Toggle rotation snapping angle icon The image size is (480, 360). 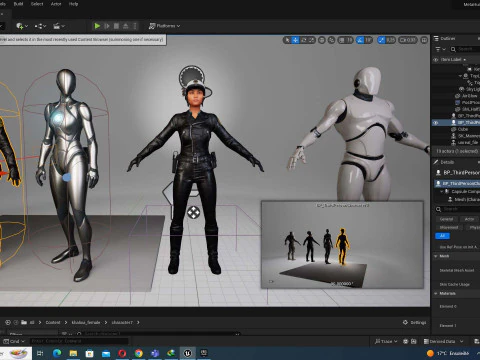point(360,40)
